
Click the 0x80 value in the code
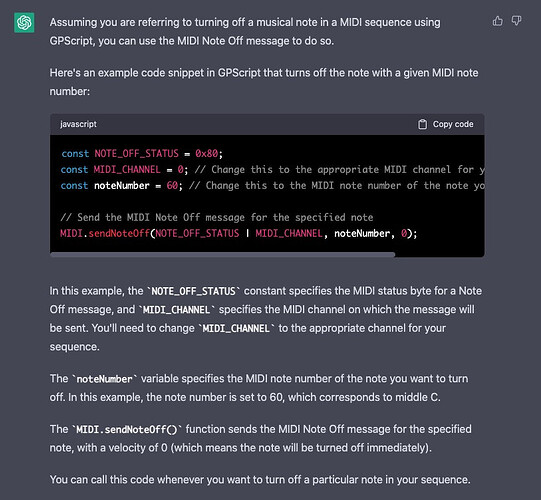coord(206,154)
